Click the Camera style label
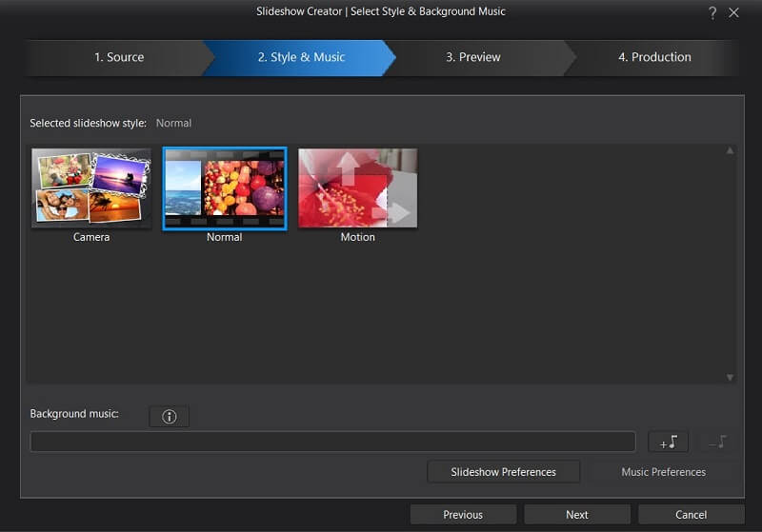762x532 pixels. click(91, 237)
